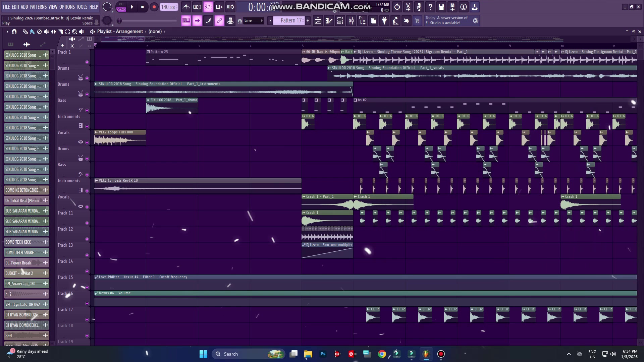The height and width of the screenshot is (362, 644).
Task: Select the pencil Draw tool in Playlist
Action: pyautogui.click(x=25, y=32)
